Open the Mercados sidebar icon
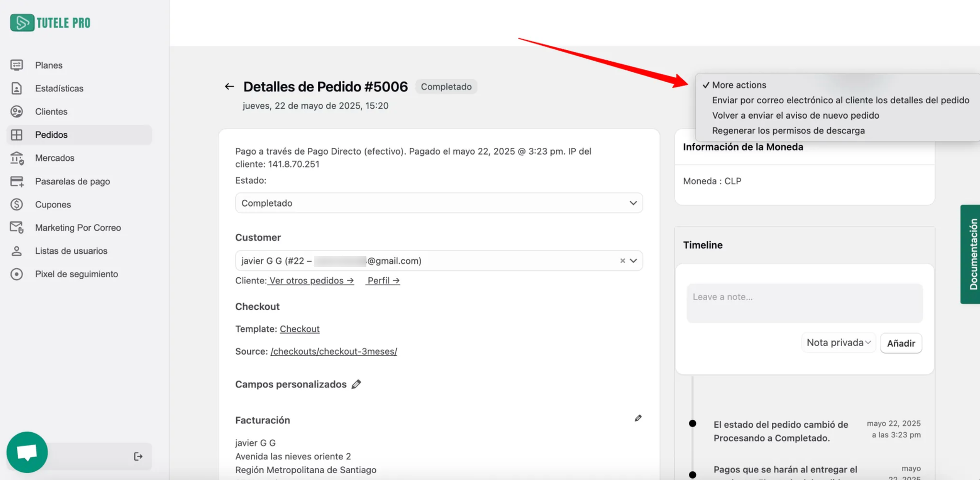This screenshot has height=480, width=980. pos(17,158)
